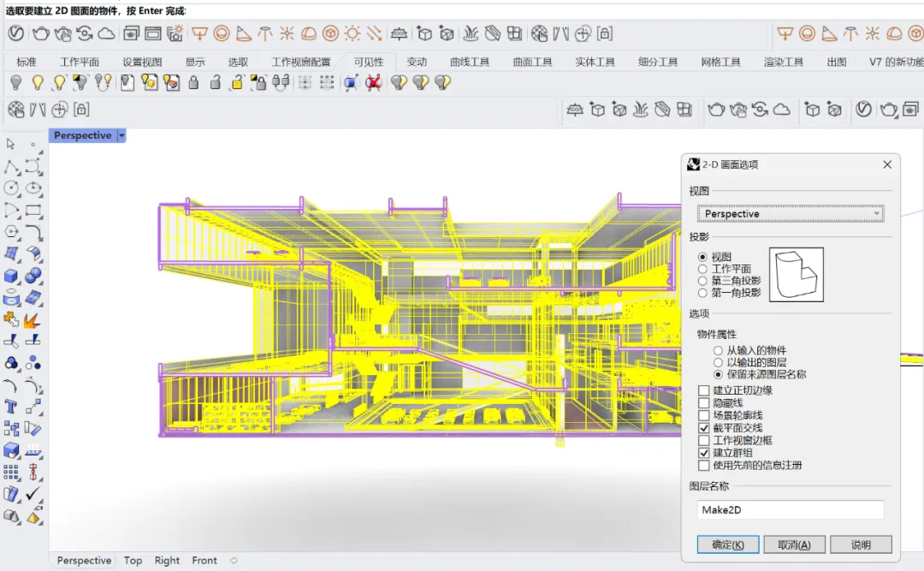Select the Box solid tool
924x571 pixels.
click(x=12, y=276)
